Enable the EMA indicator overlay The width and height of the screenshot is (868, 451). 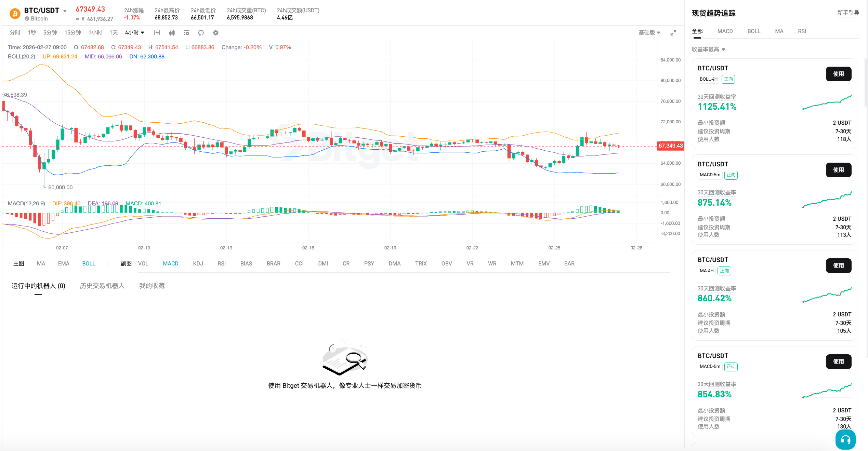tap(63, 263)
